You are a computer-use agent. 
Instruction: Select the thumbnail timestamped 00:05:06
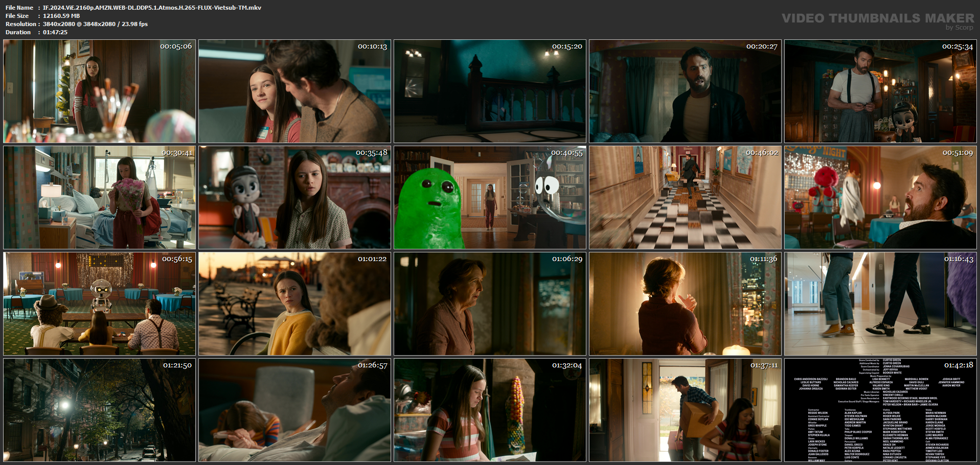(100, 91)
